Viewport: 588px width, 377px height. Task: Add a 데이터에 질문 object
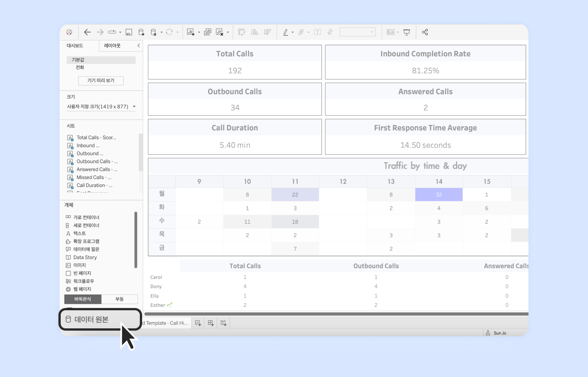(83, 249)
